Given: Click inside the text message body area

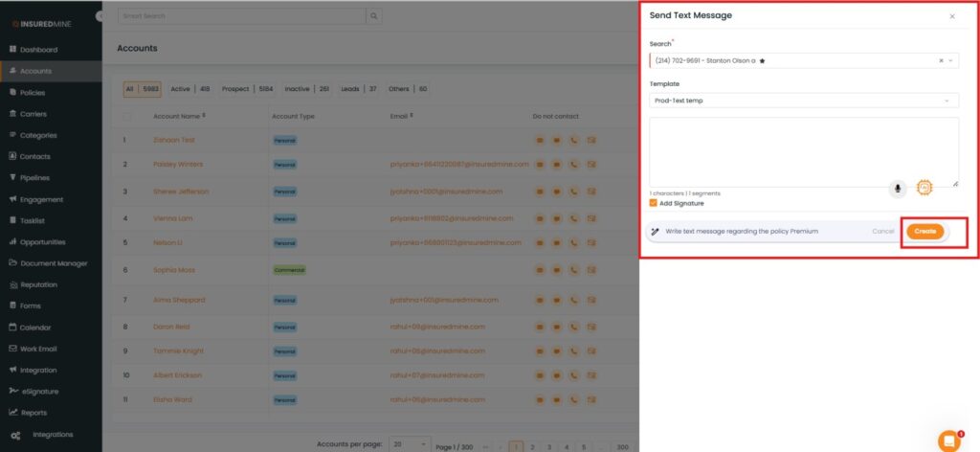Looking at the screenshot, I should point(804,151).
